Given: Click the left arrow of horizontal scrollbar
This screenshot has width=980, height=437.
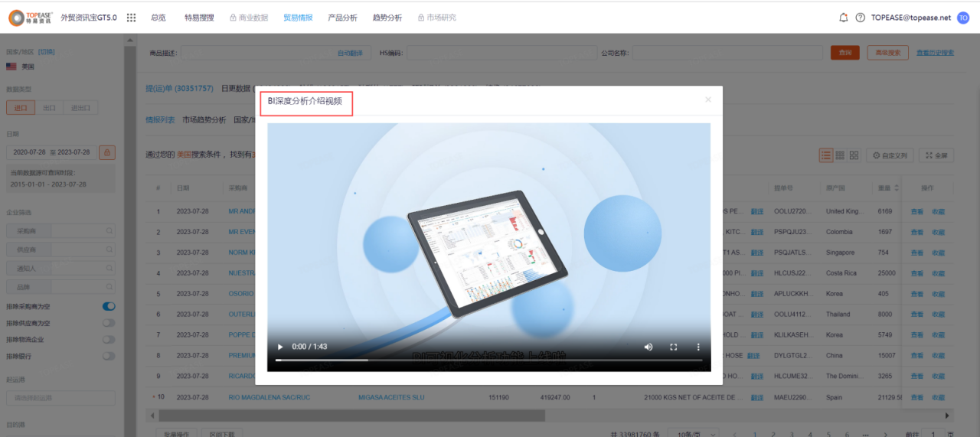Looking at the screenshot, I should [152, 415].
